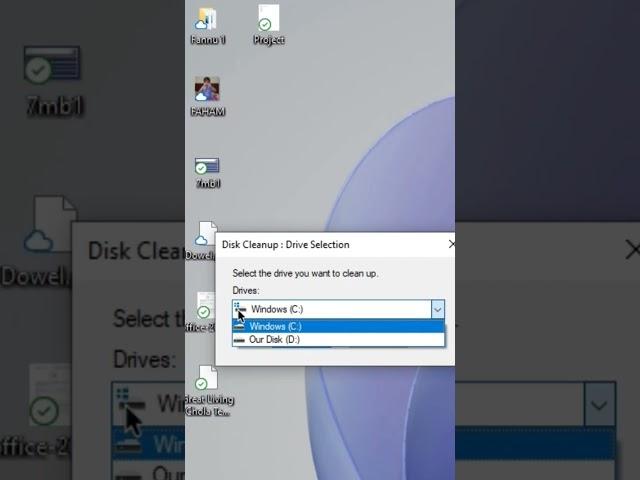Close the Disk Cleanup Drive Selection dialog
640x480 pixels.
(x=451, y=244)
